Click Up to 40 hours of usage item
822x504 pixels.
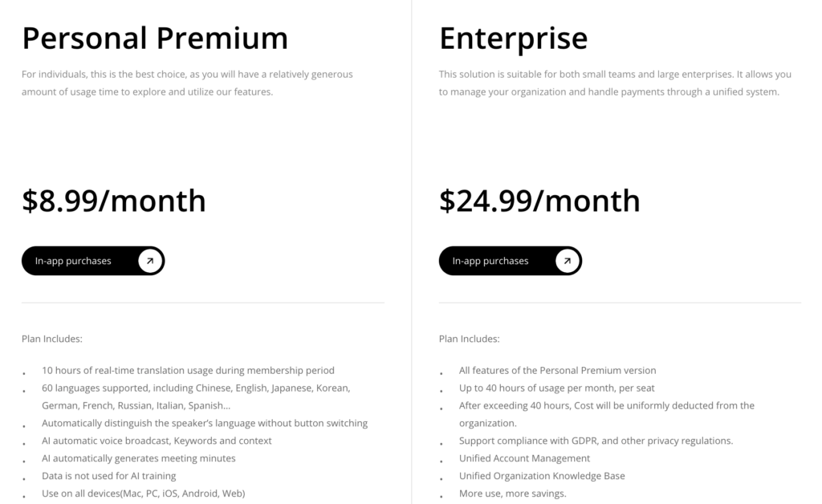click(x=556, y=388)
